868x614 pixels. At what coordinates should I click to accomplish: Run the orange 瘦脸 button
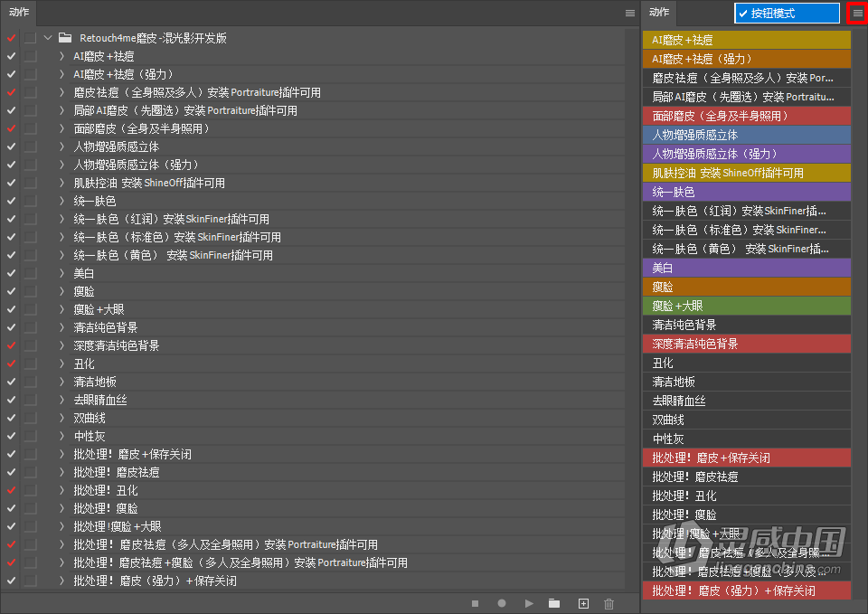coord(747,287)
